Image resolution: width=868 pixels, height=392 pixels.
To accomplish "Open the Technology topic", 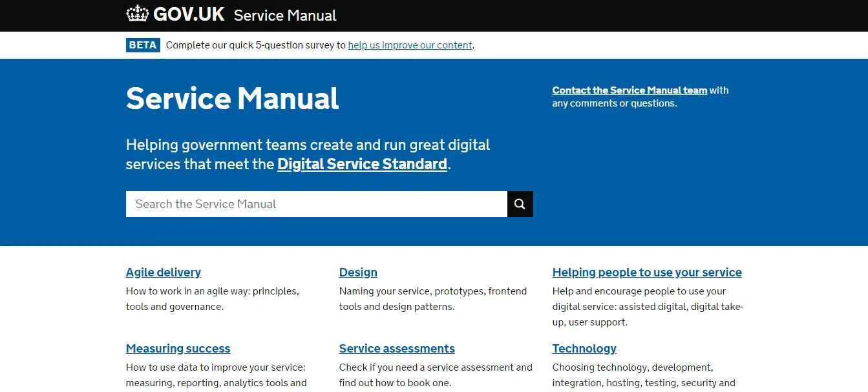I will [584, 349].
